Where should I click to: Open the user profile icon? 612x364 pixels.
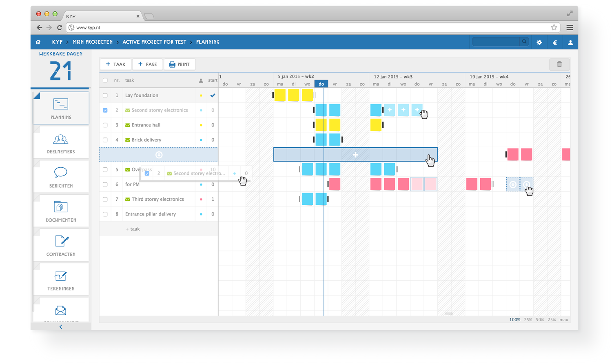570,42
